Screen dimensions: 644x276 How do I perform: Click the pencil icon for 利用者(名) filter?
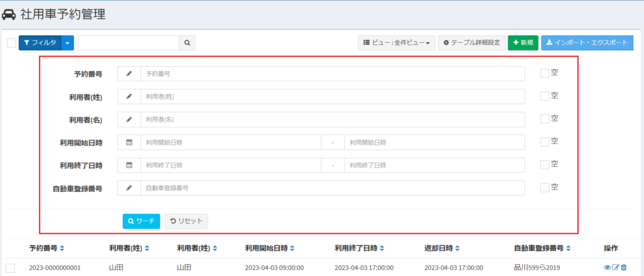click(x=129, y=119)
